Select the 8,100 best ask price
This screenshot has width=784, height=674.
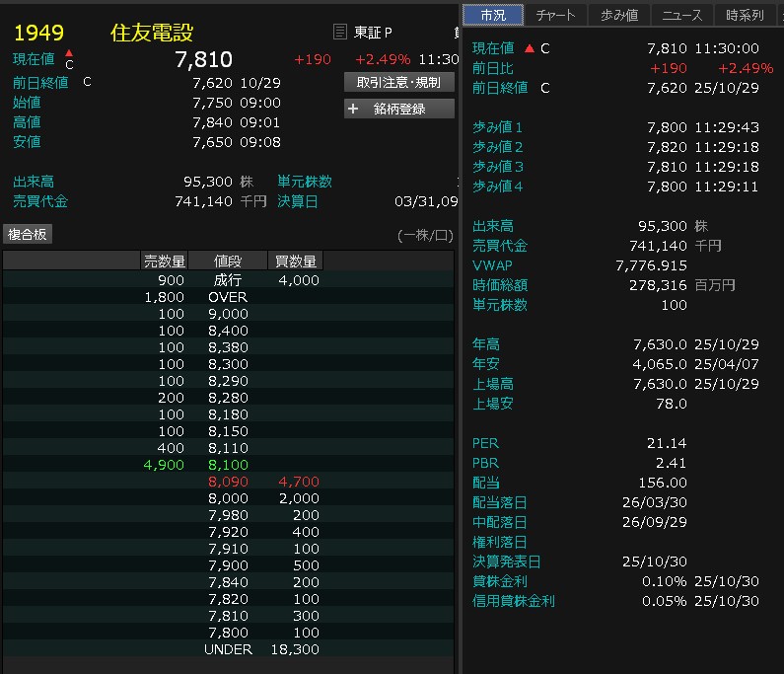pos(228,465)
